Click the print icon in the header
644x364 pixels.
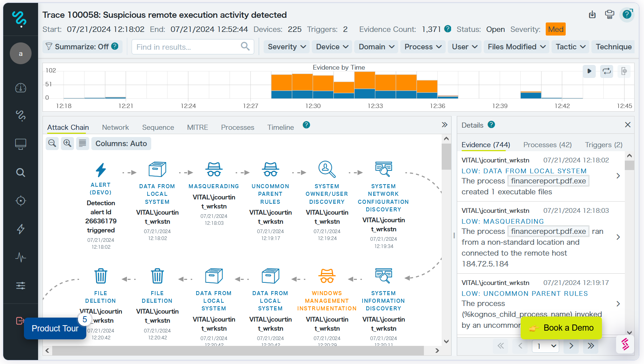610,15
